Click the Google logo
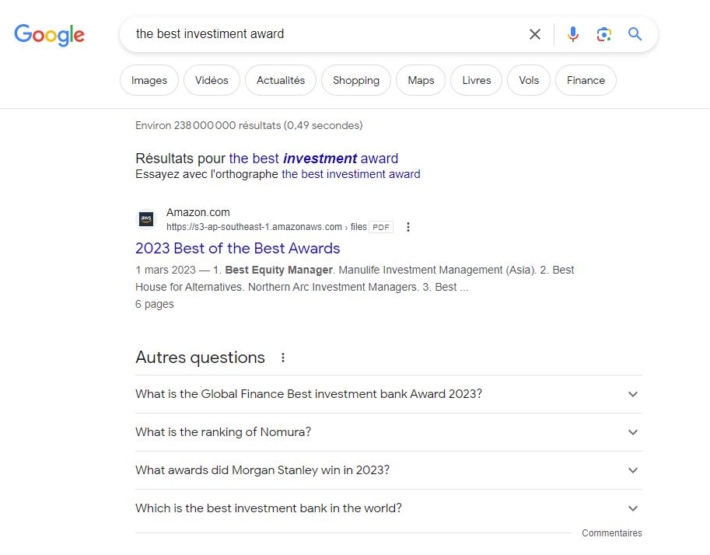 (x=49, y=35)
